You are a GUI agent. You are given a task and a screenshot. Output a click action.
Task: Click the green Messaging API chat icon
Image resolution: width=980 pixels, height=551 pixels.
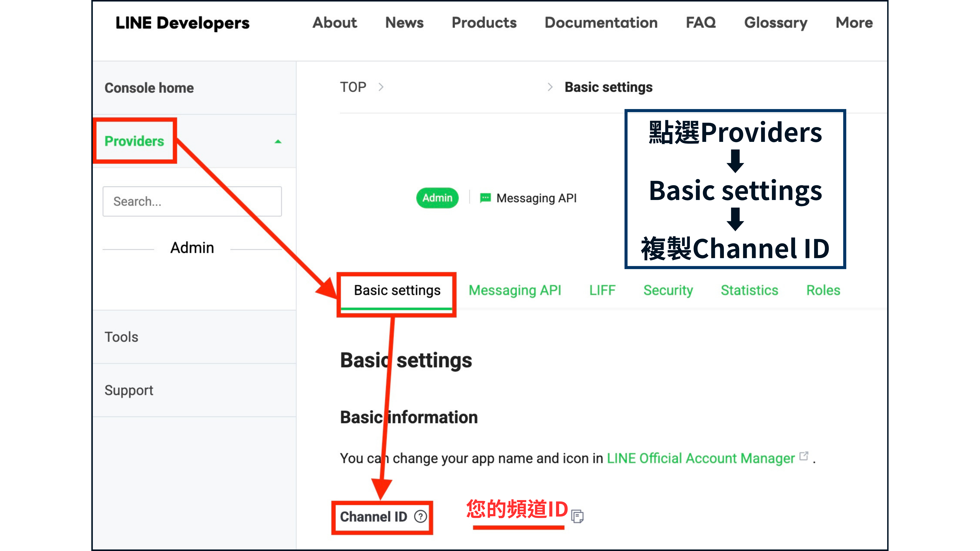point(485,198)
